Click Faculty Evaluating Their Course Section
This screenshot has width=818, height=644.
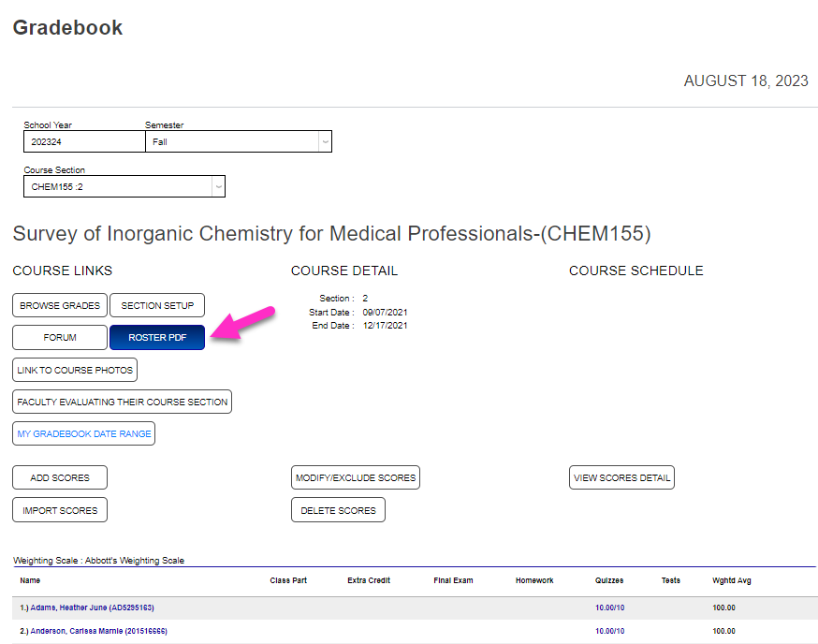[122, 402]
